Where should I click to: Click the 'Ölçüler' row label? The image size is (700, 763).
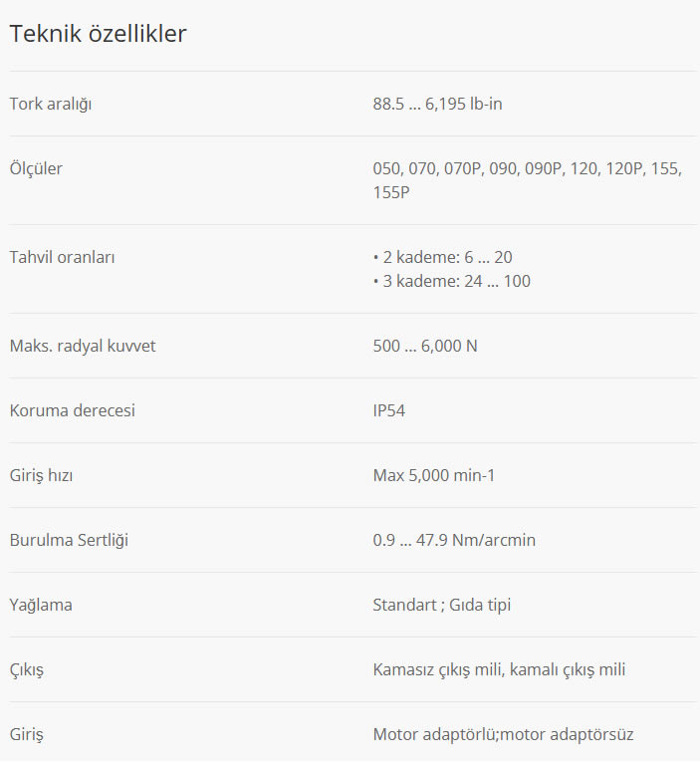pyautogui.click(x=36, y=168)
